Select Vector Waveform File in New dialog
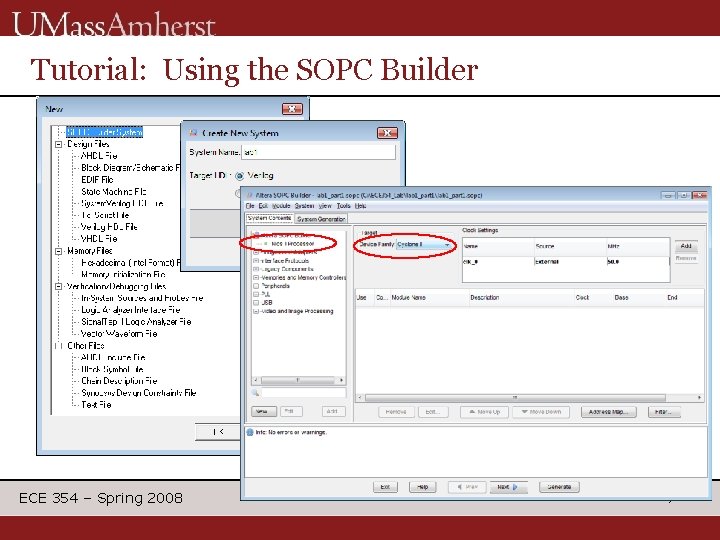720x540 pixels. (119, 334)
